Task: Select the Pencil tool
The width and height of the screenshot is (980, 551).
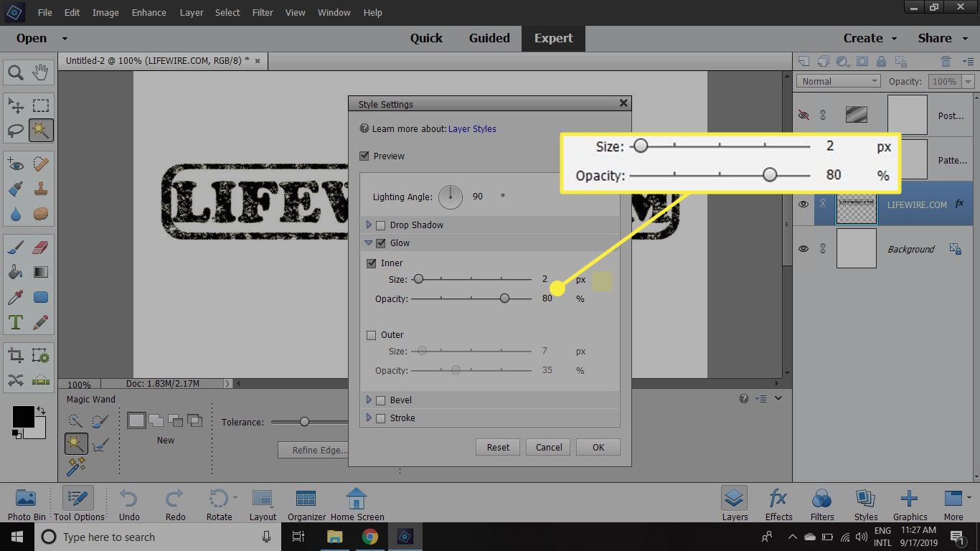Action: click(x=41, y=321)
